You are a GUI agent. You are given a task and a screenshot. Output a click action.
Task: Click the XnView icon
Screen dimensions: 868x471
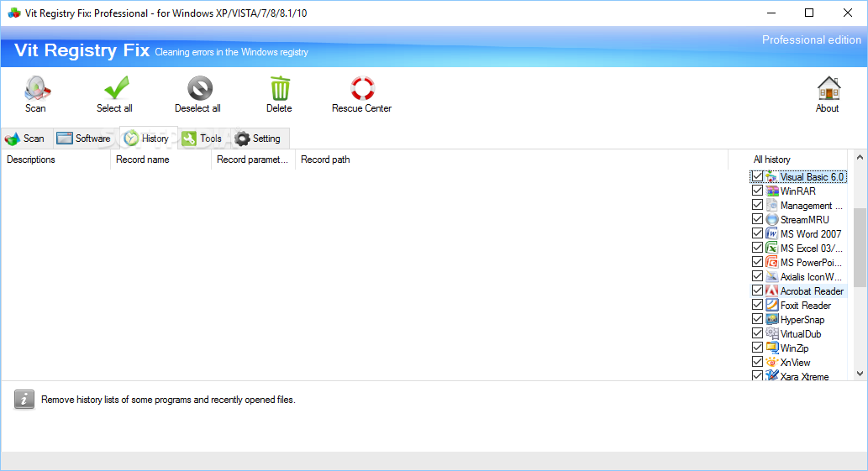click(771, 362)
